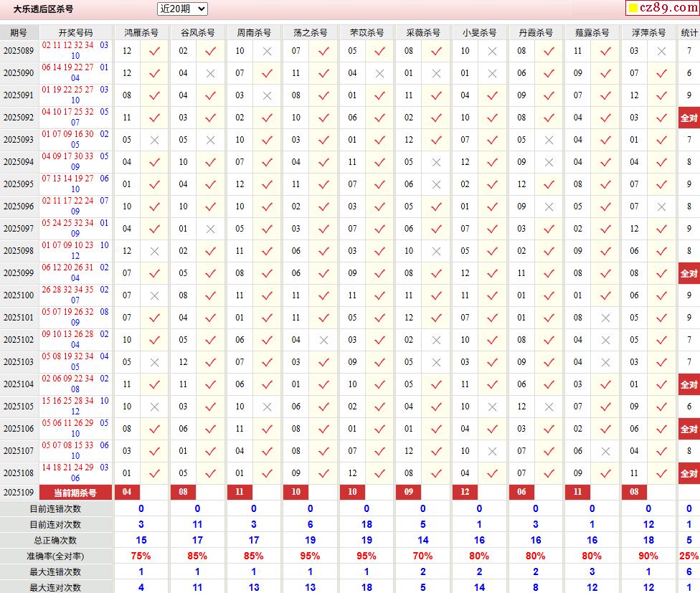Select issue number 2025109
700x593 pixels.
click(19, 493)
